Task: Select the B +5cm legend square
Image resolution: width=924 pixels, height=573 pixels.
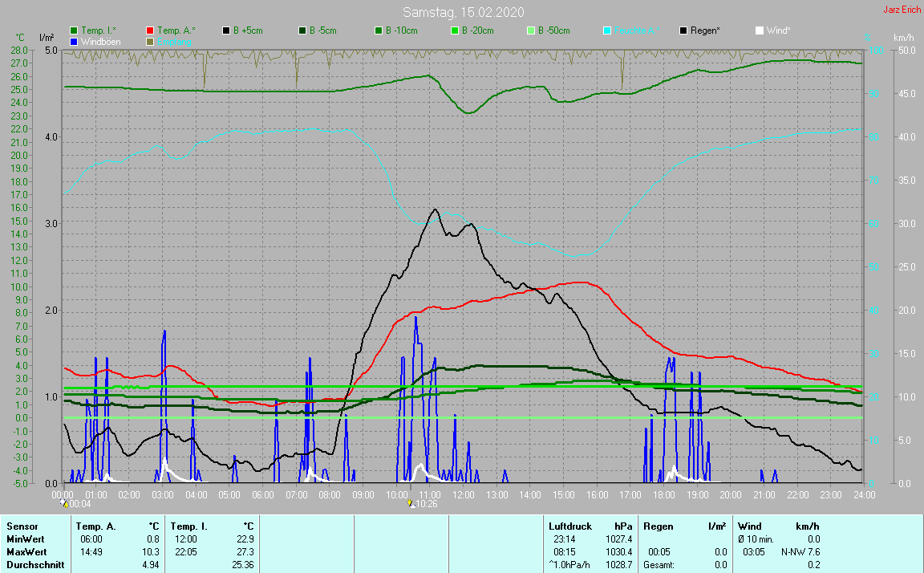Action: click(227, 30)
